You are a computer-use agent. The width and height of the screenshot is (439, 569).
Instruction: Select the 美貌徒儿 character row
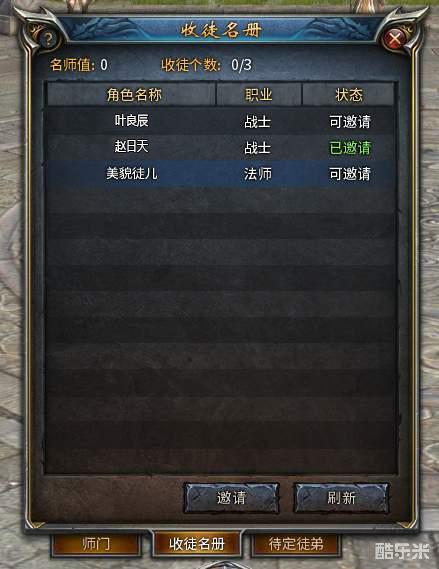click(x=220, y=173)
